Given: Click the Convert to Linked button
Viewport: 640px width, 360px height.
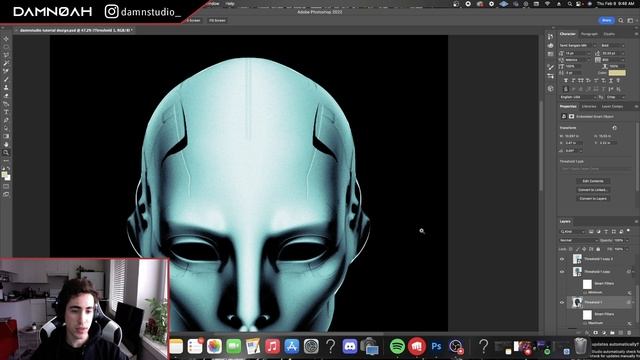Looking at the screenshot, I should coord(593,190).
